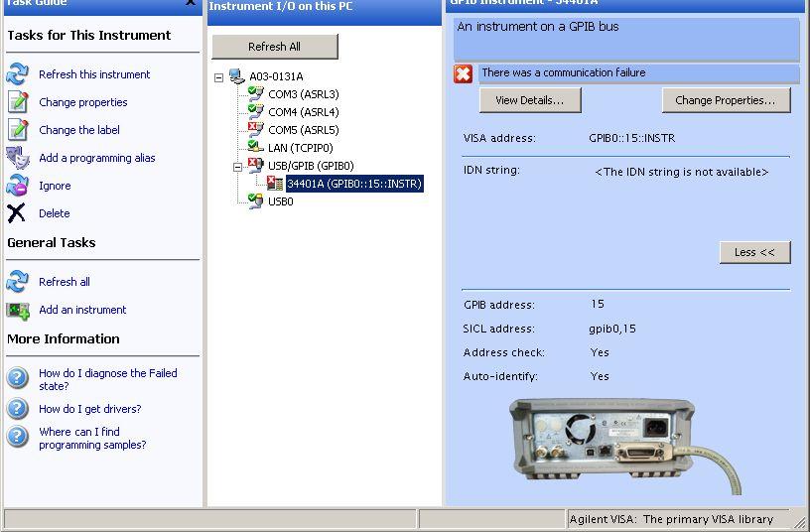Click the Add an instrument icon
The width and height of the screenshot is (810, 532).
click(x=18, y=310)
